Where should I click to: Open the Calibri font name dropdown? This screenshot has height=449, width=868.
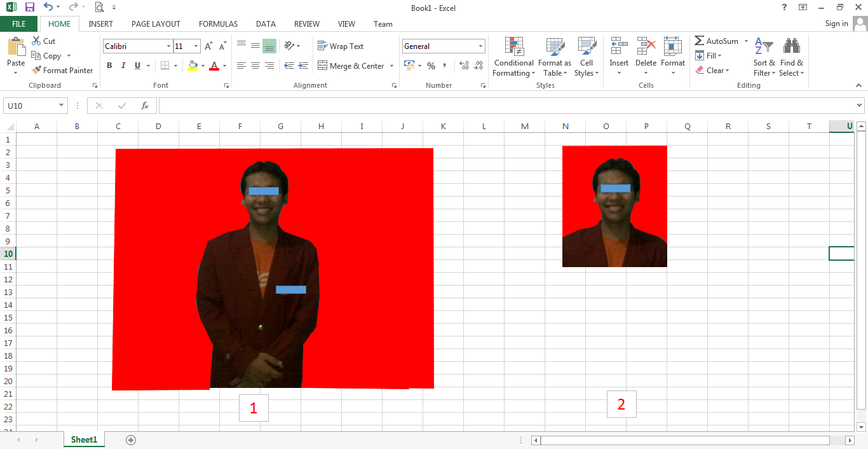click(168, 46)
